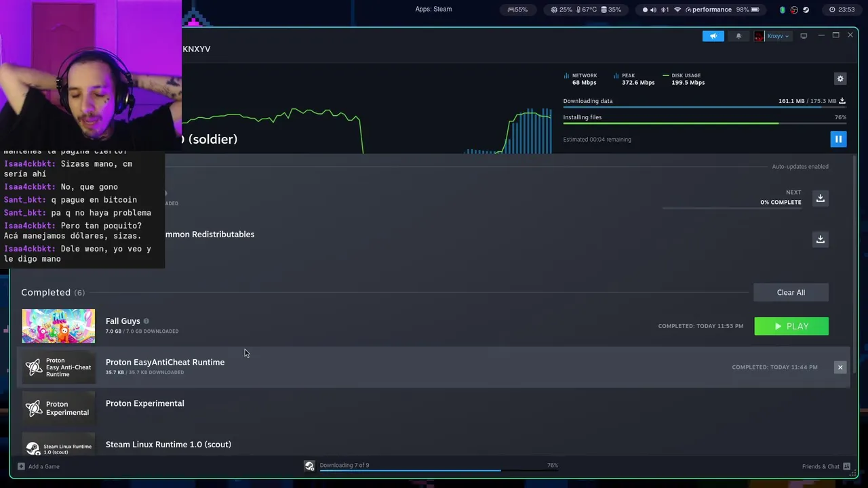Open Fall Guys thumbnail

[x=58, y=326]
